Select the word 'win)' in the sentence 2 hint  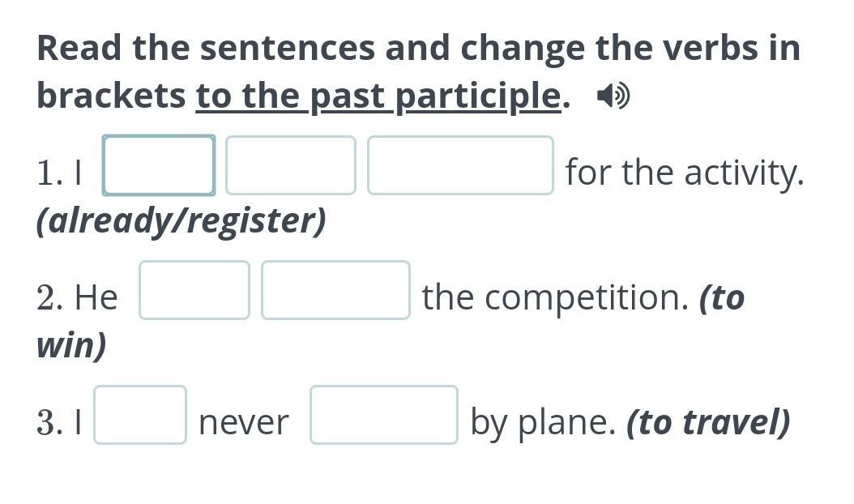71,345
